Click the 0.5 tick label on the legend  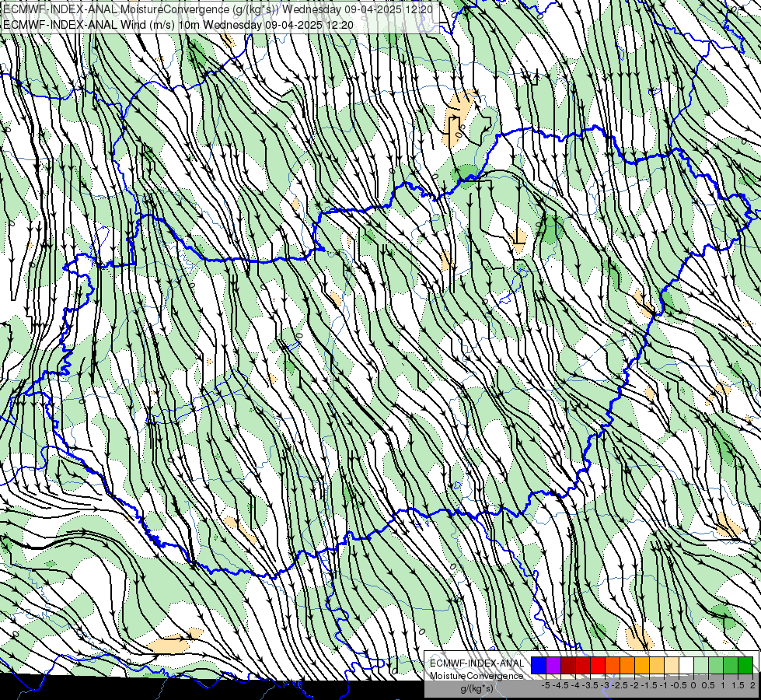pyautogui.click(x=708, y=685)
